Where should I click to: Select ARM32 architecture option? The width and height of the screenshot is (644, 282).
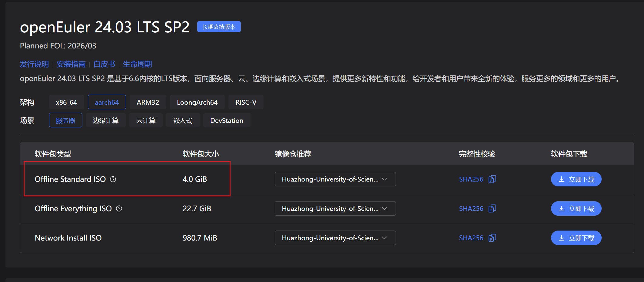[x=148, y=102]
